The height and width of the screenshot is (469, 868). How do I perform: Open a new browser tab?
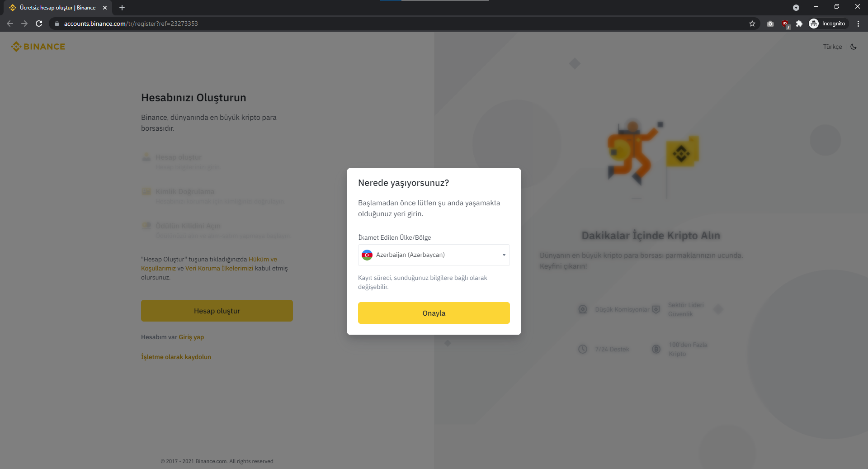[x=122, y=8]
